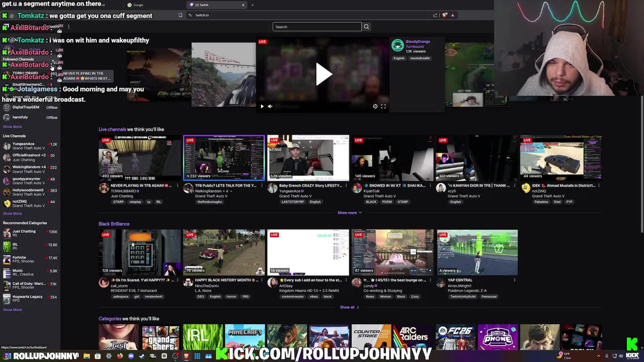The image size is (644, 362).
Task: Open Hollywoodbrown5 in sidebar live channels
Action: pyautogui.click(x=29, y=192)
